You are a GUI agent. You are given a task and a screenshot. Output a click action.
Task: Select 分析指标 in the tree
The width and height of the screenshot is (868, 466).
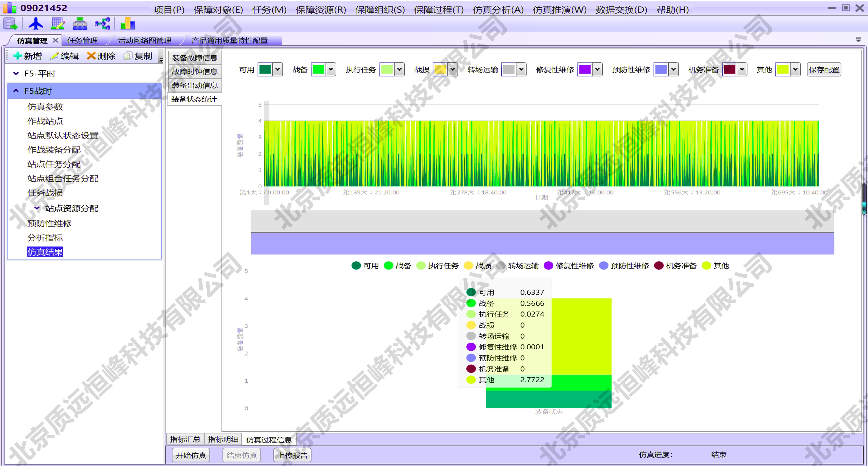[x=45, y=238]
